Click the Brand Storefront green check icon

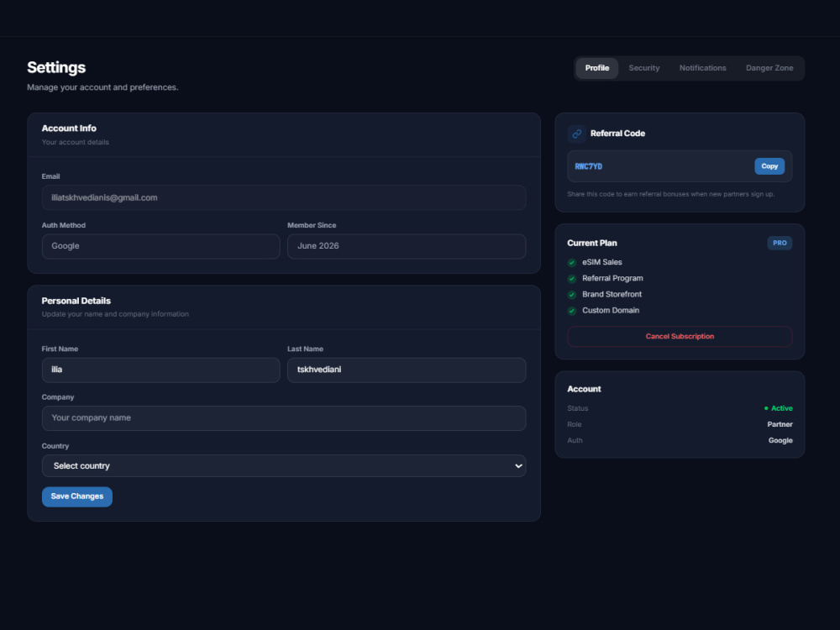tap(571, 295)
